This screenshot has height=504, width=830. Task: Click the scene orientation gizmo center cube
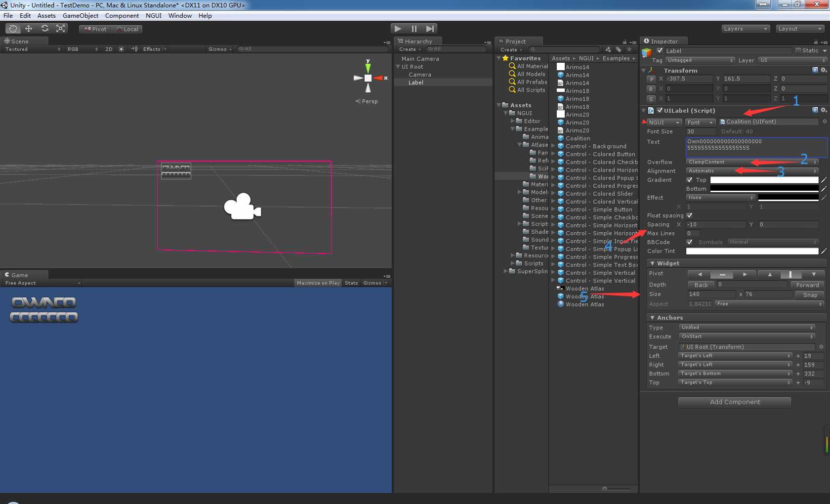(x=368, y=78)
